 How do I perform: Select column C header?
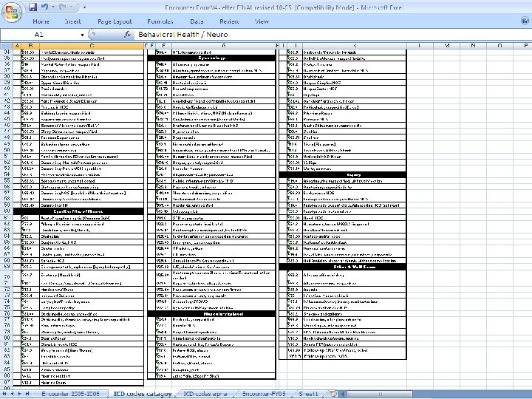point(92,46)
